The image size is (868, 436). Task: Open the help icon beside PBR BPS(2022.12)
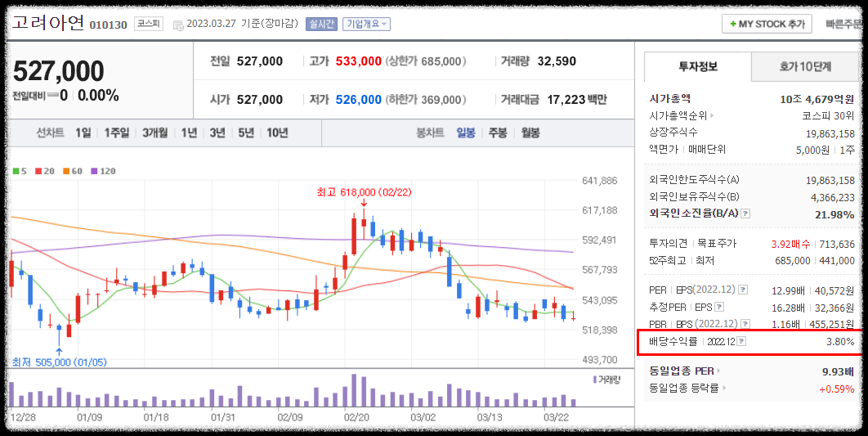point(745,324)
